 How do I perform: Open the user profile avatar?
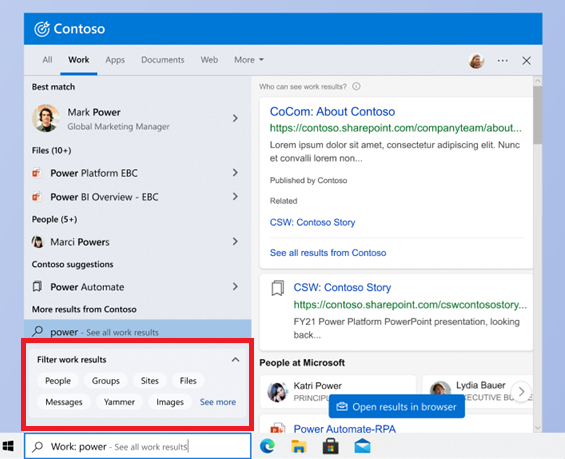(476, 61)
